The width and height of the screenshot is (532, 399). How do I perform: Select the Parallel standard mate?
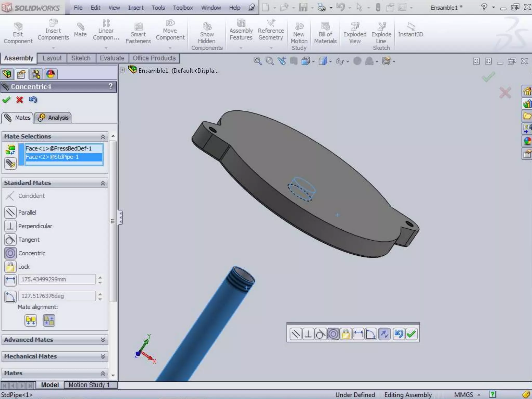click(10, 212)
